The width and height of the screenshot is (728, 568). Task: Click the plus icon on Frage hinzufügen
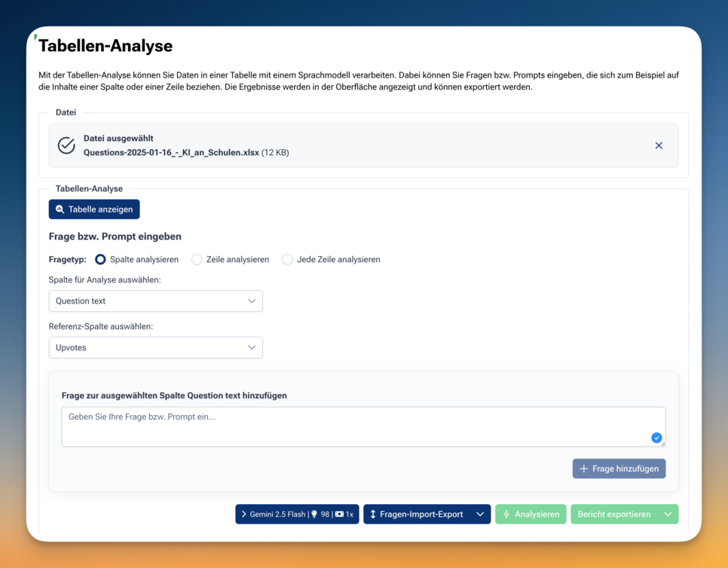coord(583,469)
